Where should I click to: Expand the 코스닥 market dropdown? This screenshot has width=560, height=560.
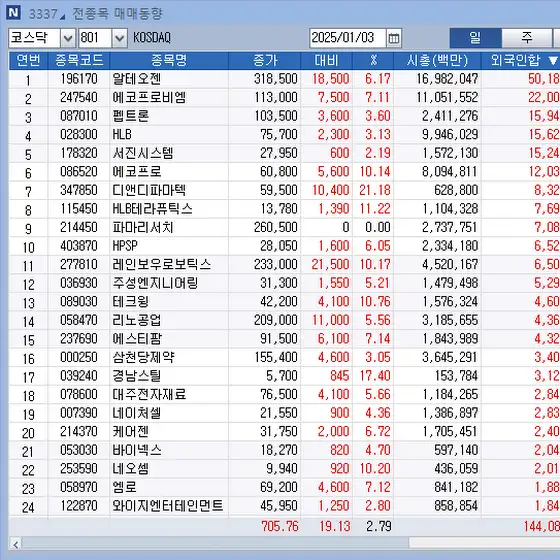(68, 38)
